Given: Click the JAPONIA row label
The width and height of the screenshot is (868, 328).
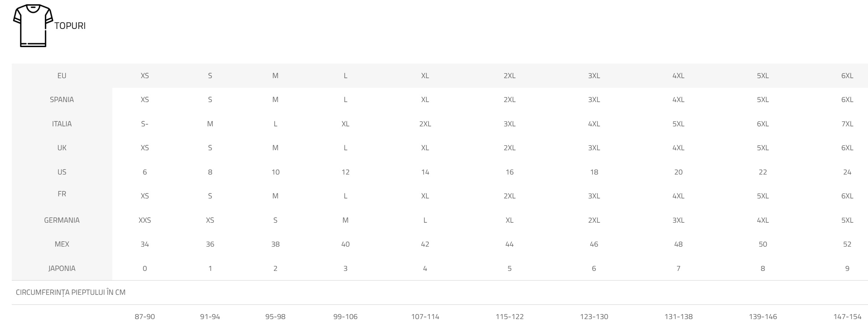Looking at the screenshot, I should 62,268.
